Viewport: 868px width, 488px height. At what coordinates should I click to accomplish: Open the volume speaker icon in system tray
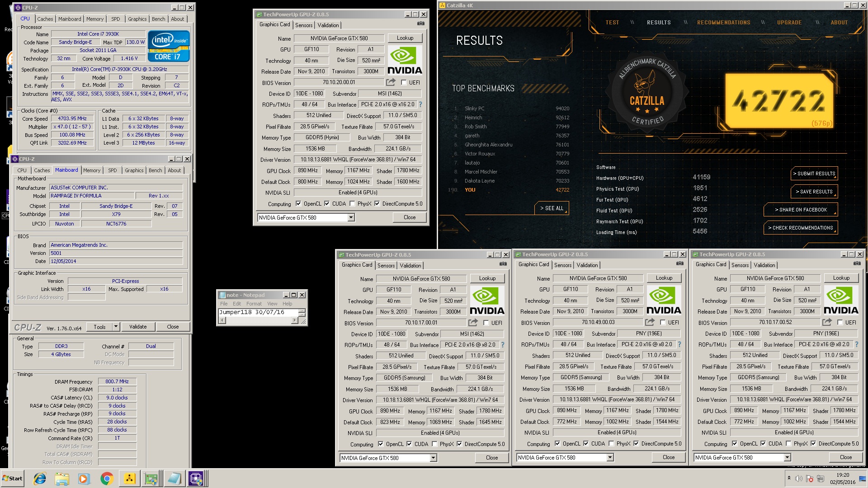click(x=798, y=479)
